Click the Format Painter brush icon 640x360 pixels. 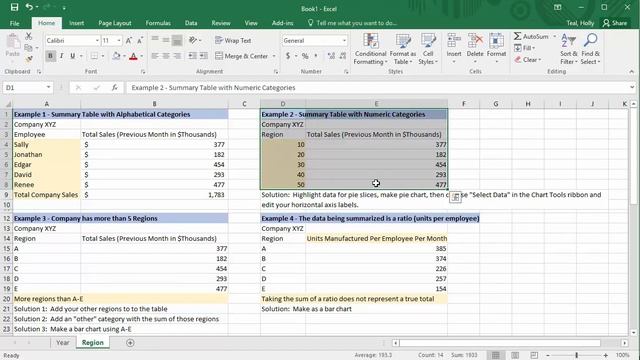pyautogui.click(x=29, y=59)
